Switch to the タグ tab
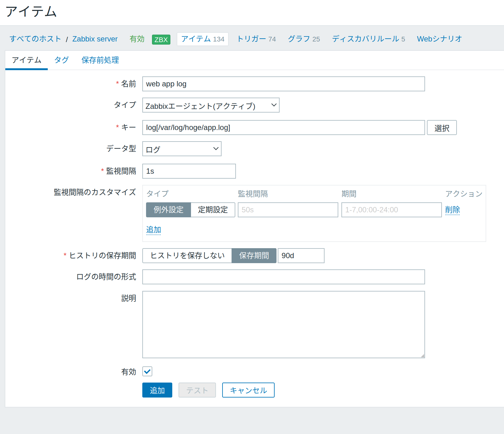 pyautogui.click(x=61, y=60)
